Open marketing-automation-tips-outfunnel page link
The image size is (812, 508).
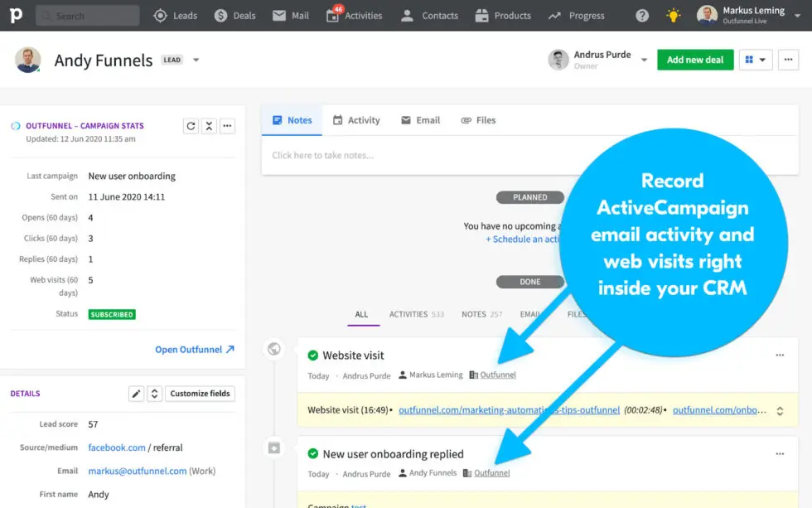509,410
